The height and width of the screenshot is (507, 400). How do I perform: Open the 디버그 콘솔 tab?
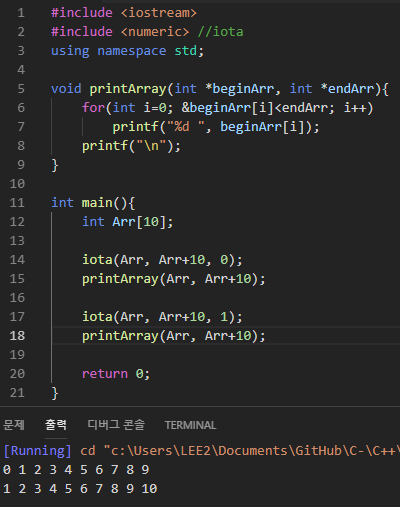pyautogui.click(x=116, y=425)
